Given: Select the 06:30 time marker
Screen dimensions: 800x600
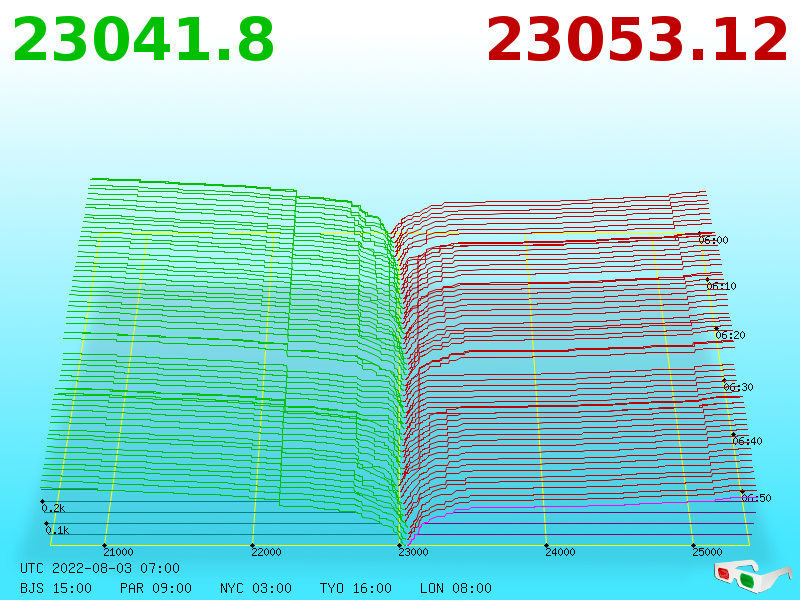Looking at the screenshot, I should click(x=738, y=387).
